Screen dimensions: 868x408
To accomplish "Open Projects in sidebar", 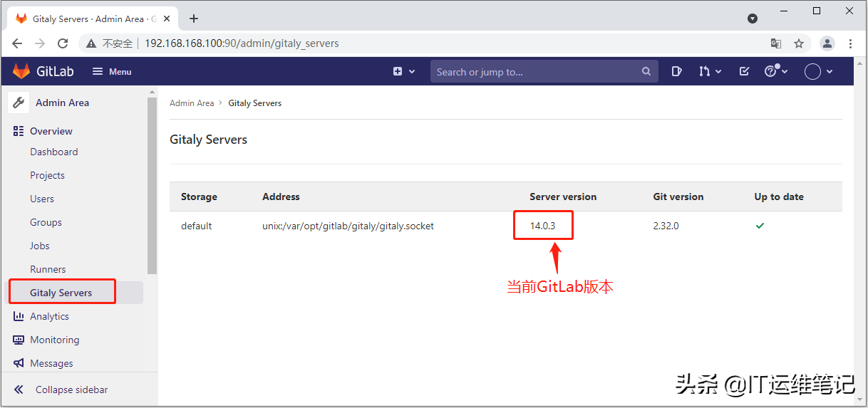I will coord(47,175).
